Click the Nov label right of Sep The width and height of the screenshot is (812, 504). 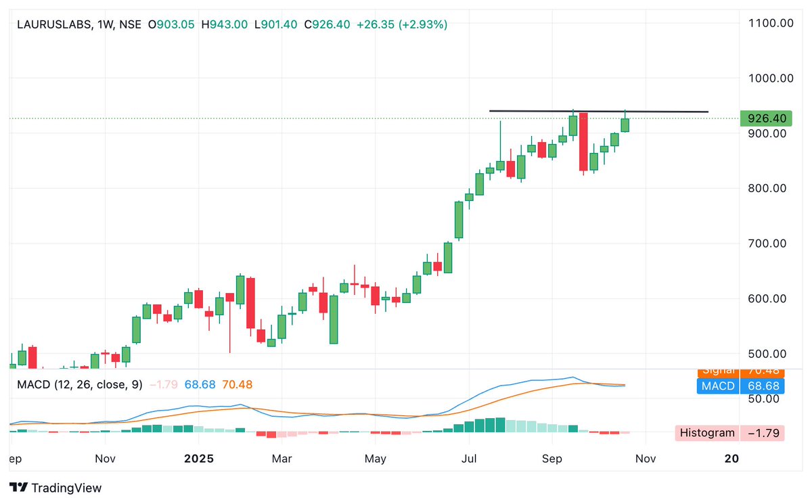click(646, 459)
